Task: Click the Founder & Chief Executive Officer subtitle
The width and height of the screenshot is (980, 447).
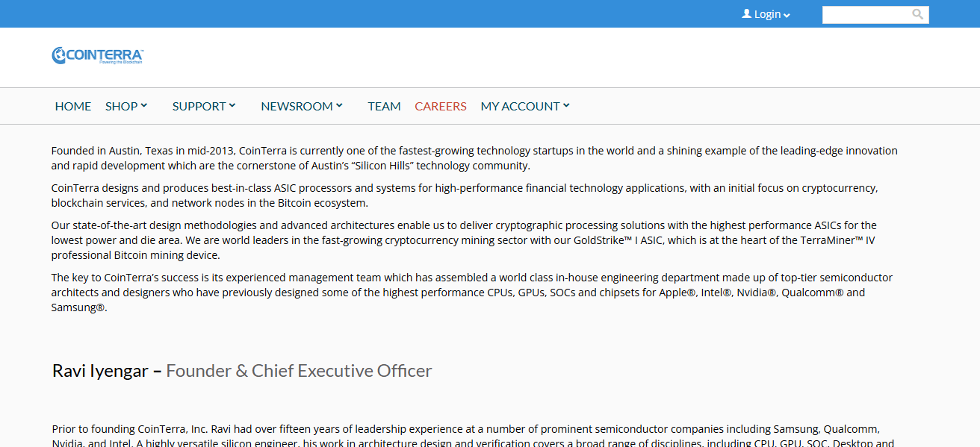Action: tap(299, 371)
